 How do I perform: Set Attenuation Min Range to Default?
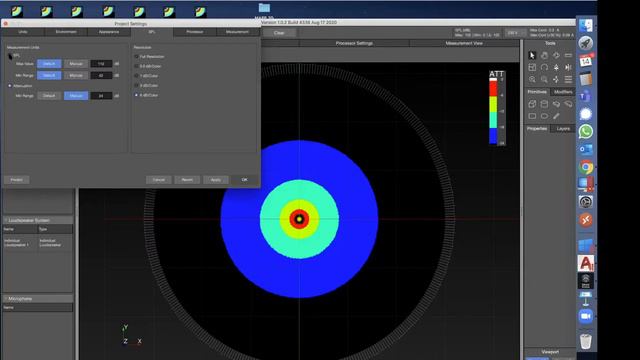click(49, 96)
